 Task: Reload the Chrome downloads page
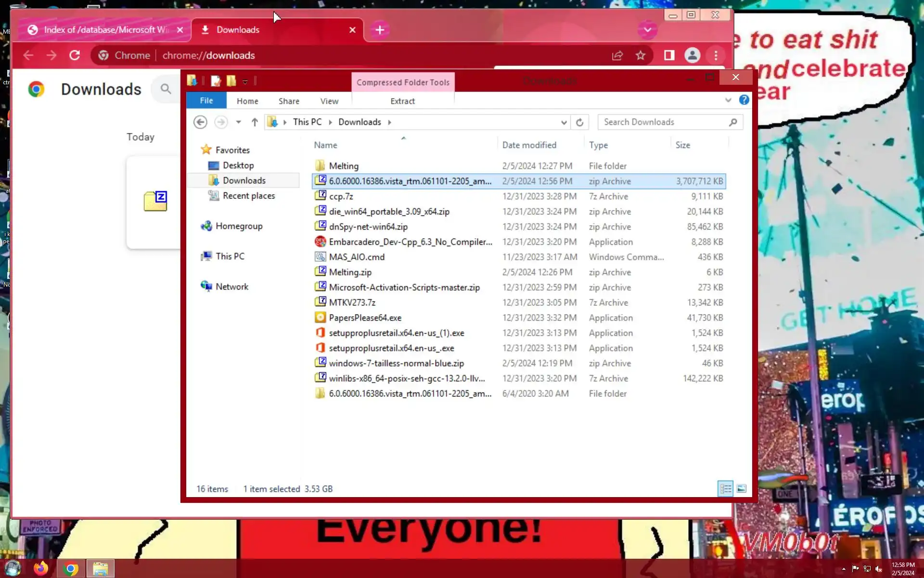click(75, 55)
